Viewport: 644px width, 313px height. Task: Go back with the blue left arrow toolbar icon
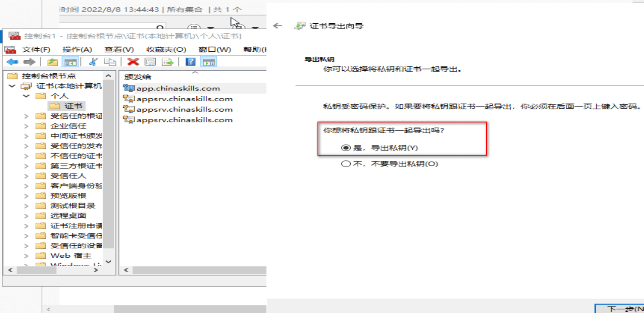[13, 62]
